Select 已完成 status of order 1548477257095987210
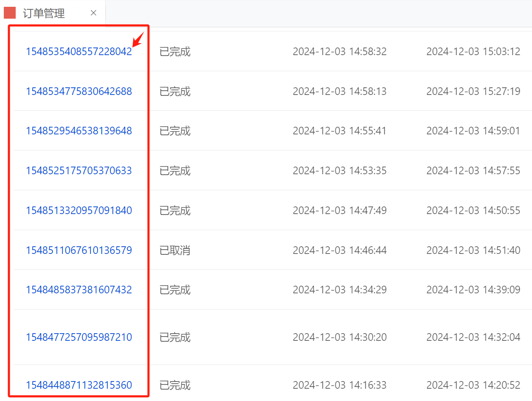The image size is (532, 401). [175, 337]
